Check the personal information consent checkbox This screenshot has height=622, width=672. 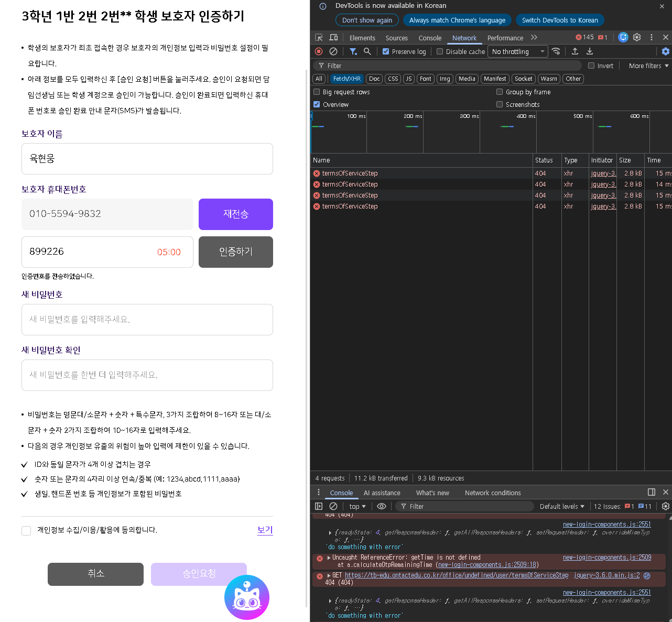(26, 530)
